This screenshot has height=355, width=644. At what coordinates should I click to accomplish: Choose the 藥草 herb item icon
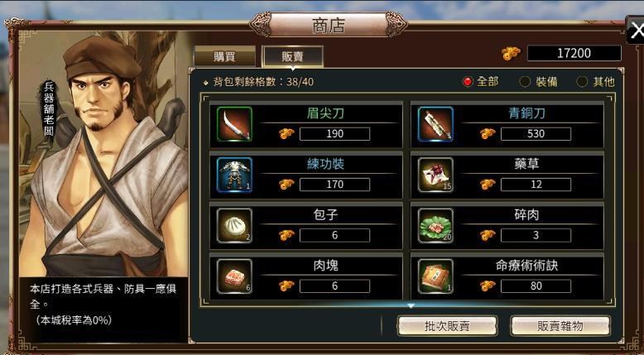pyautogui.click(x=435, y=175)
